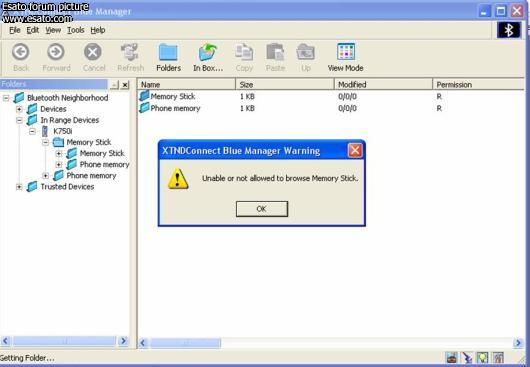Click the folder tree horizontal scrollbar thumb
This screenshot has width=530, height=367.
coord(64,341)
